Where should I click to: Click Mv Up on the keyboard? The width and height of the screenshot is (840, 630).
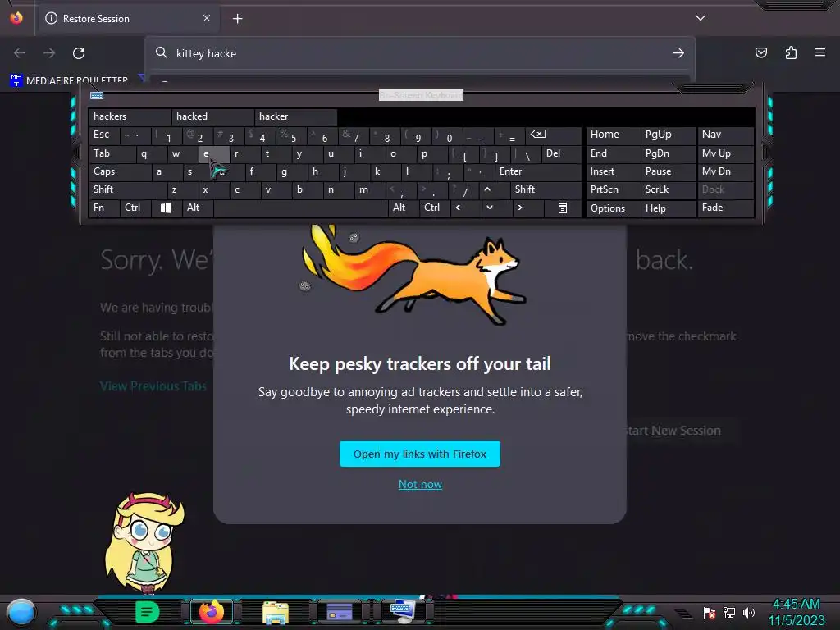(x=725, y=153)
